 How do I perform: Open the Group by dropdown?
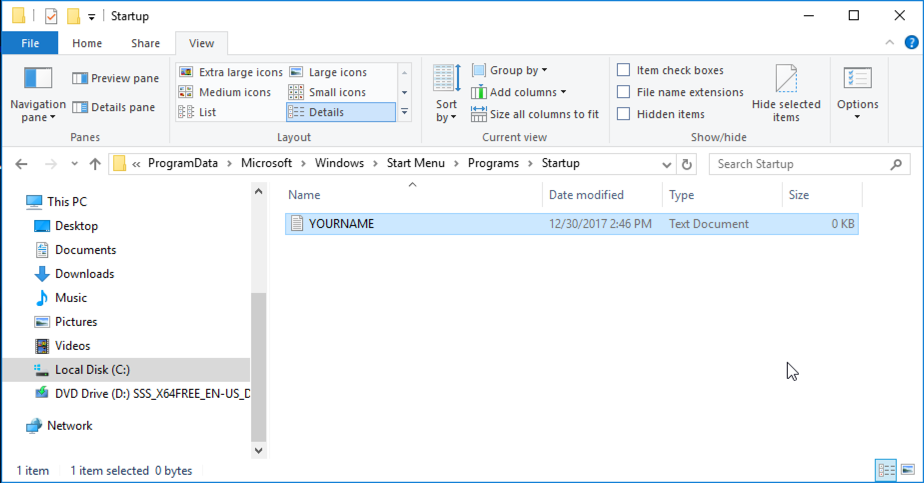510,70
